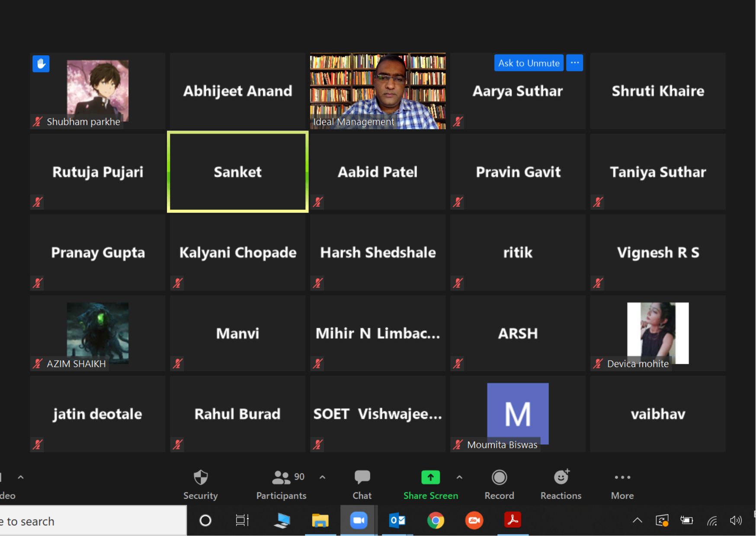Select the vaibhav tile

coord(658,414)
